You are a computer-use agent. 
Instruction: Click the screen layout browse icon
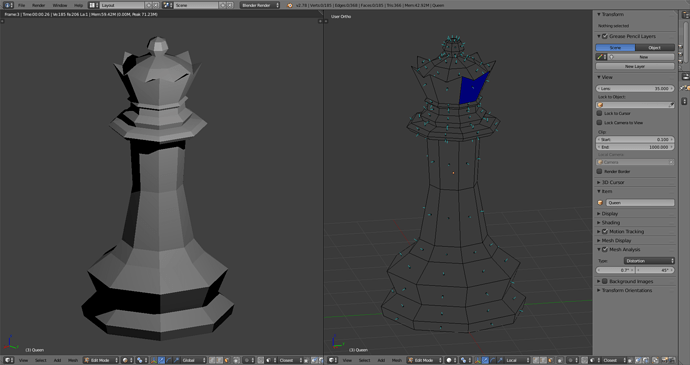tap(93, 5)
